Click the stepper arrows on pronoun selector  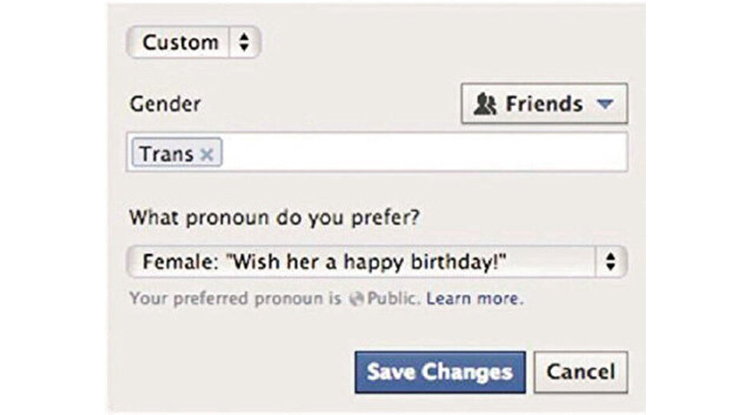[x=611, y=263]
